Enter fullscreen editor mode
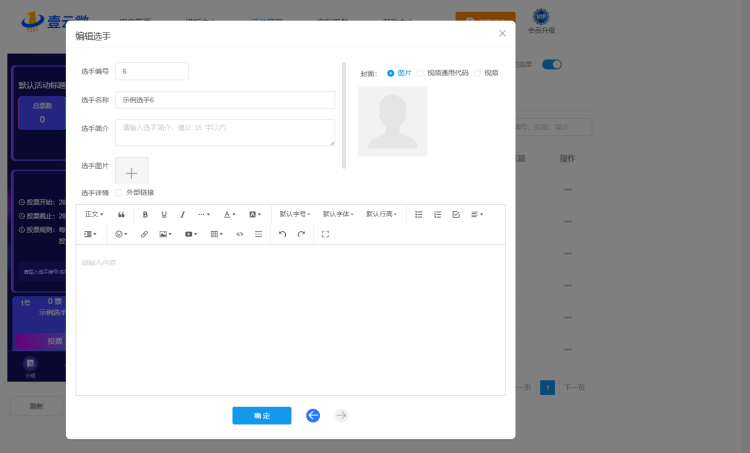The width and height of the screenshot is (750, 453). pyautogui.click(x=325, y=234)
